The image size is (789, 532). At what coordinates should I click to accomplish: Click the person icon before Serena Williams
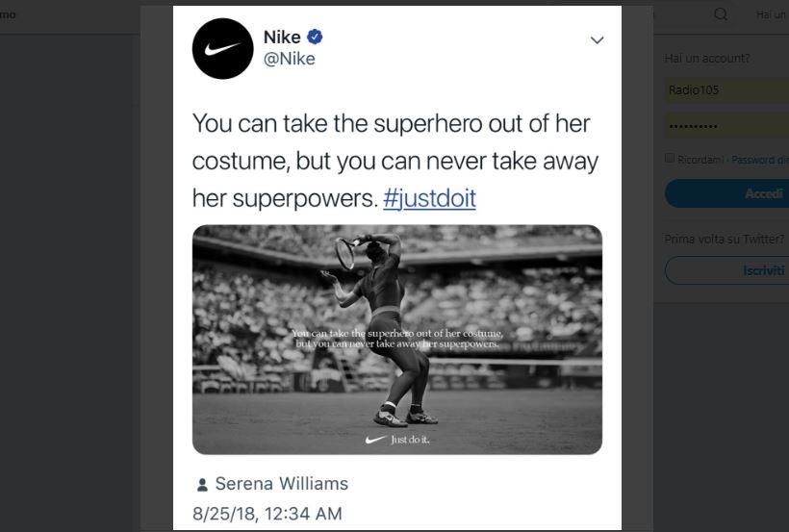[x=202, y=485]
